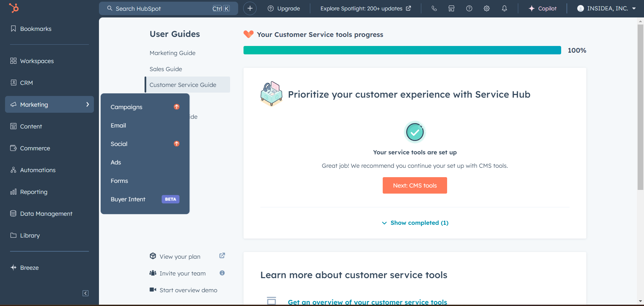
Task: Click the View your plan link
Action: pyautogui.click(x=180, y=257)
